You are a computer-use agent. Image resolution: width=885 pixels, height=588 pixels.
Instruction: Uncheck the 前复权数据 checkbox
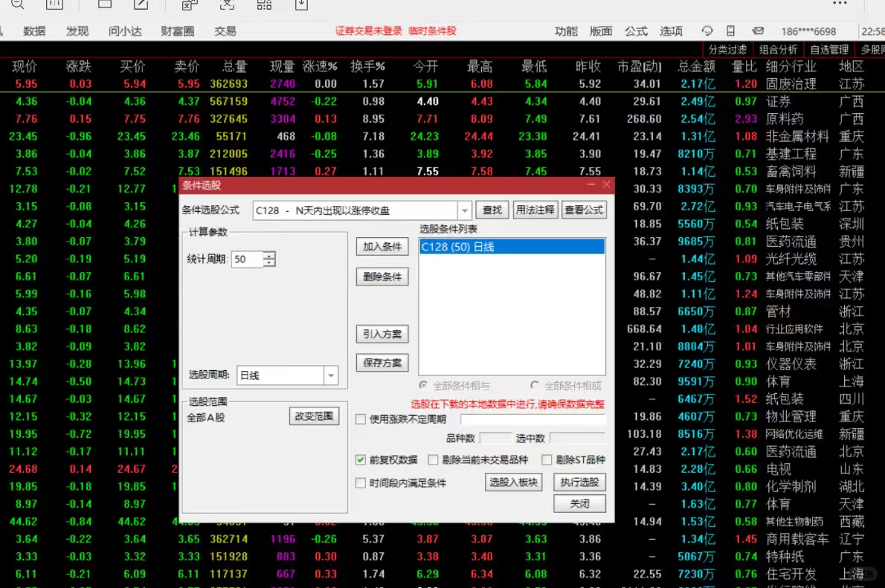coord(360,459)
